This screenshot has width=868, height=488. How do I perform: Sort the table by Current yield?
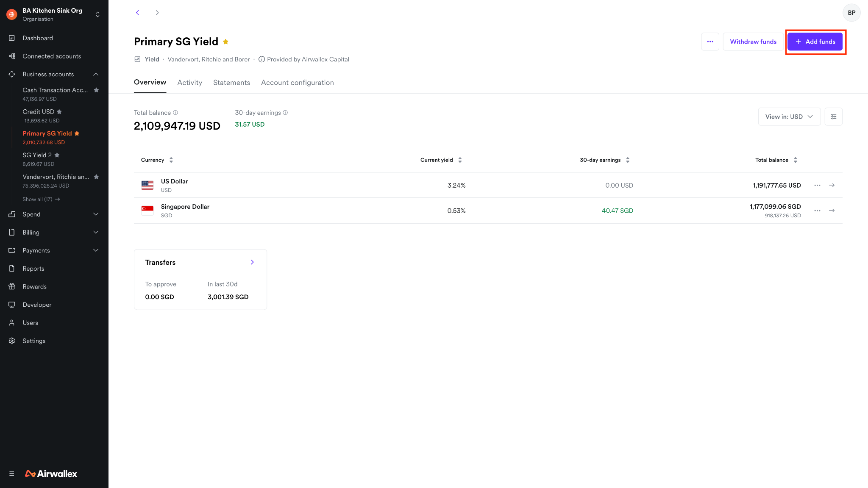(x=441, y=160)
